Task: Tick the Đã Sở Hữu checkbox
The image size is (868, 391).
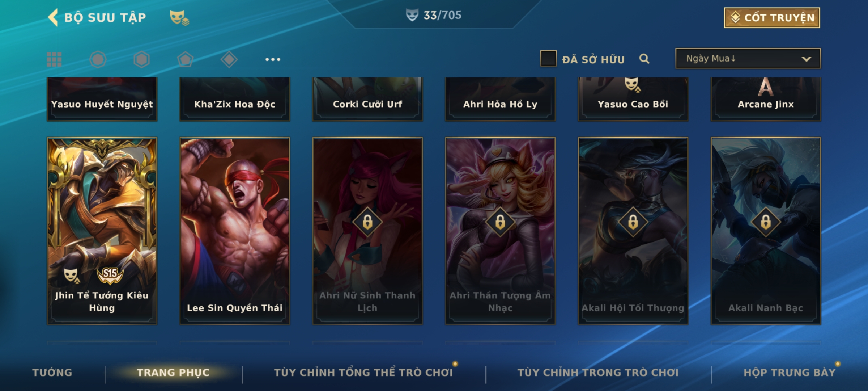Action: pyautogui.click(x=548, y=59)
